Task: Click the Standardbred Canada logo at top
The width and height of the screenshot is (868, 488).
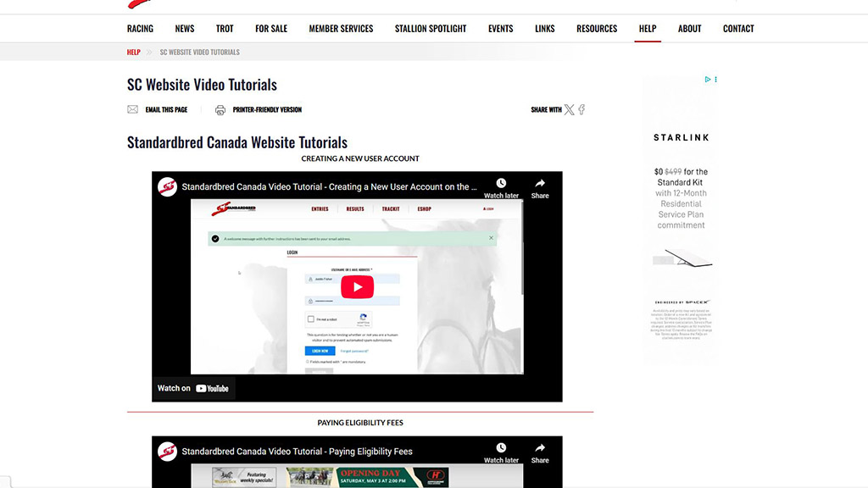Action: [140, 4]
